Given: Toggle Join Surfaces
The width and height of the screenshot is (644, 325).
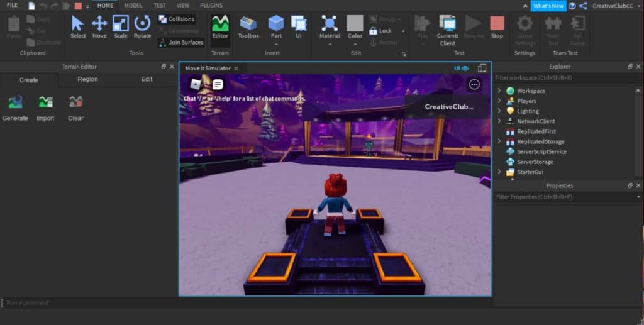Looking at the screenshot, I should (181, 42).
